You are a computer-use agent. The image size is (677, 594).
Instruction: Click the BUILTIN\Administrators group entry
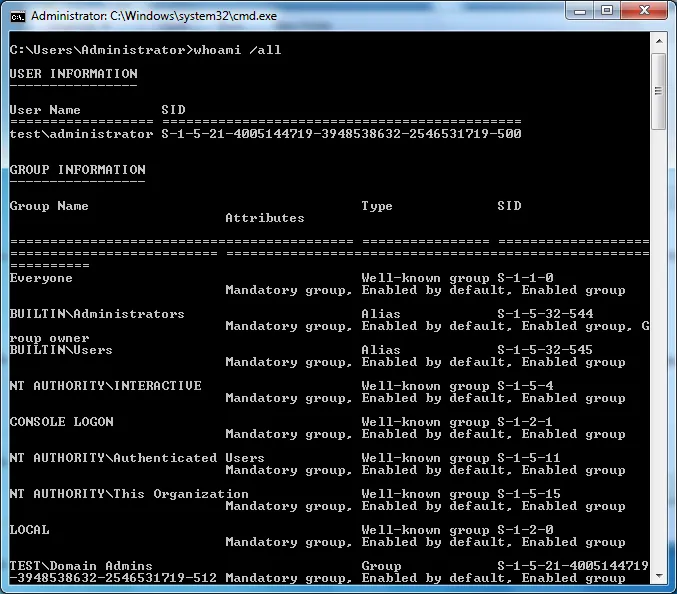pos(97,314)
